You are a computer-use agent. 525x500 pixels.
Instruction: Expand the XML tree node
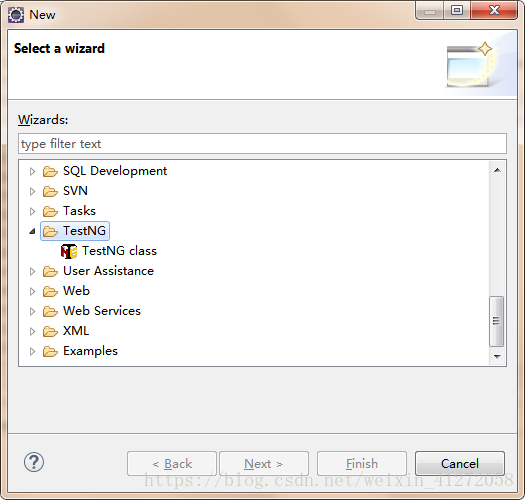(x=32, y=332)
